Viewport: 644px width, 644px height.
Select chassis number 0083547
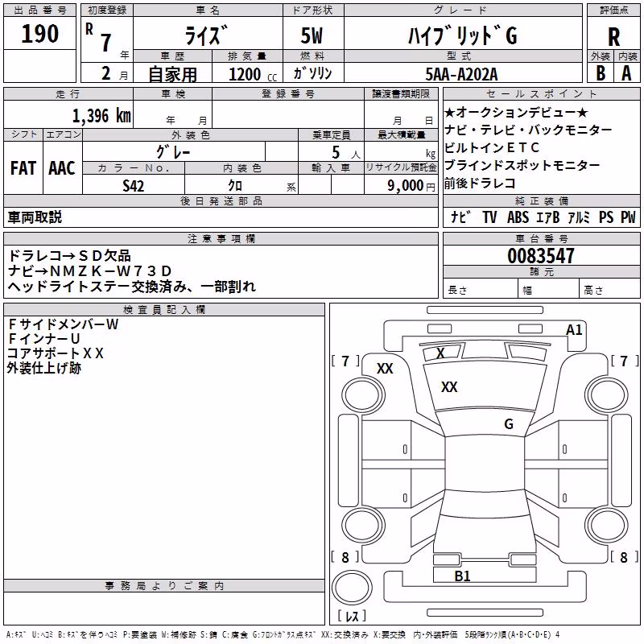[540, 256]
